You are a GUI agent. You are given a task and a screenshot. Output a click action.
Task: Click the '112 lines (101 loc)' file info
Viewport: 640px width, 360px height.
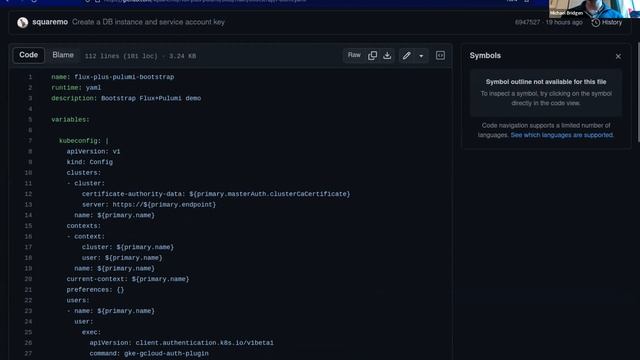[x=140, y=56]
